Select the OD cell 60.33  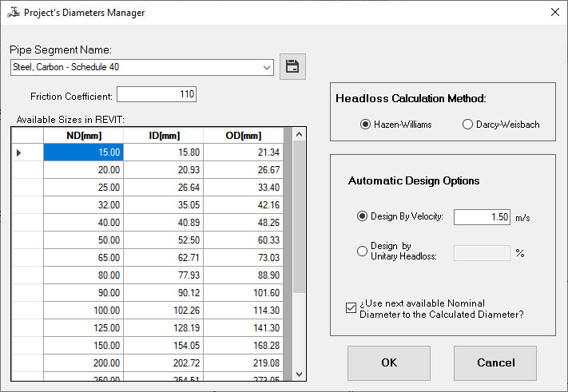tap(244, 240)
